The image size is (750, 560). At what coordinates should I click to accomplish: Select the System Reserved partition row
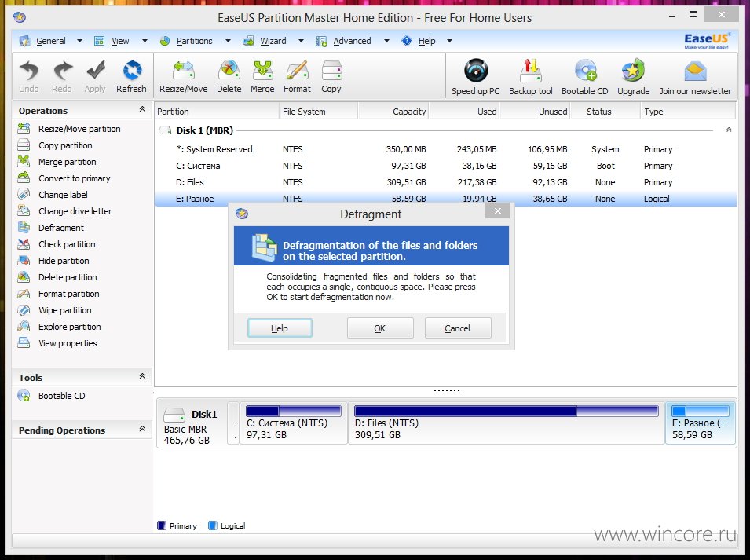click(445, 149)
